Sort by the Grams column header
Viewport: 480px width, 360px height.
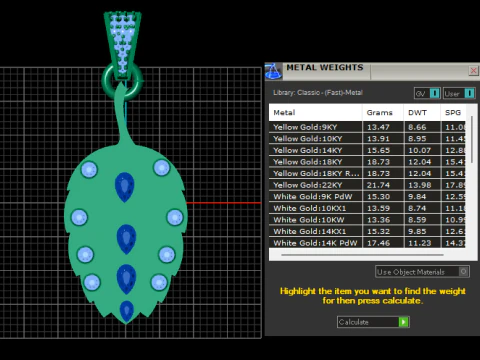tap(383, 113)
